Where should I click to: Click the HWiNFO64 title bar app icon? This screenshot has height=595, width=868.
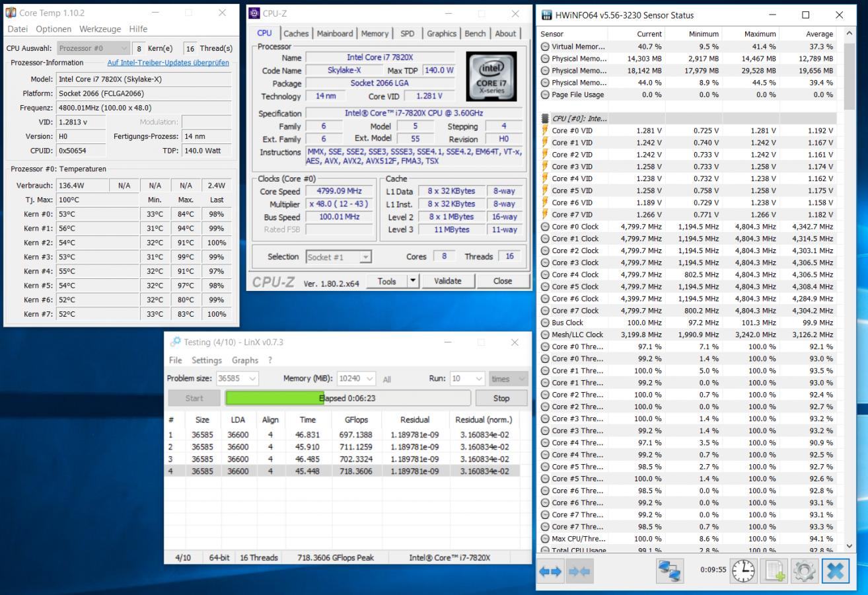tap(546, 15)
